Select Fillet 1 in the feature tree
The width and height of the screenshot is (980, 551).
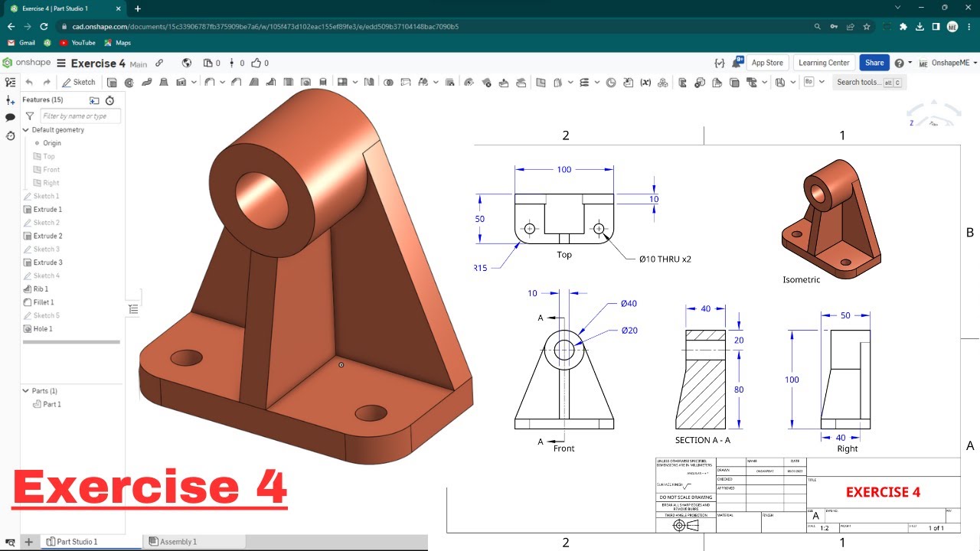(x=43, y=302)
